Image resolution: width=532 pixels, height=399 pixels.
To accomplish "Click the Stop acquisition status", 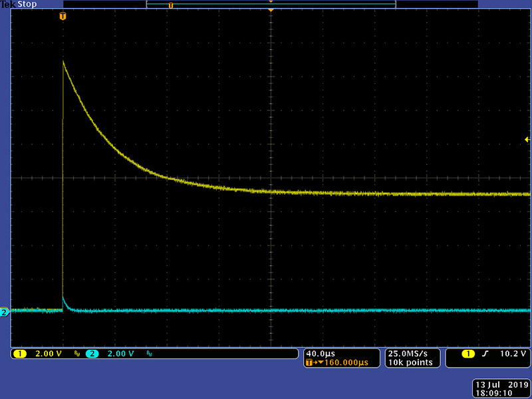I will 27,4.
